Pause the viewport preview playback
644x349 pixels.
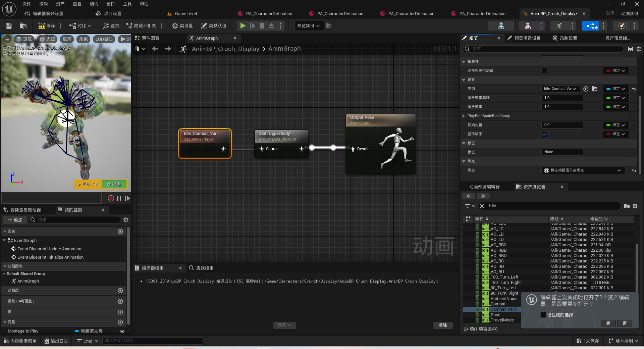[119, 198]
